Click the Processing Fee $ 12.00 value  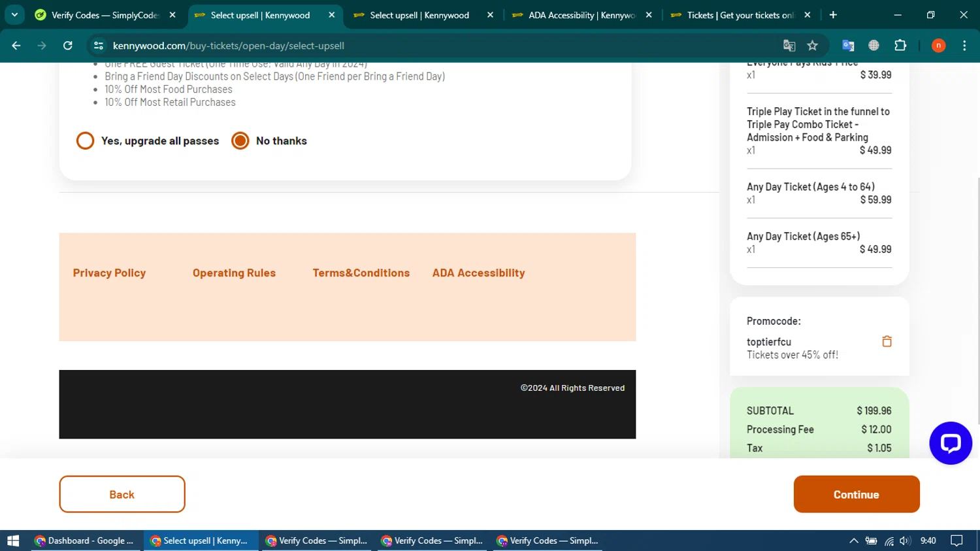876,429
